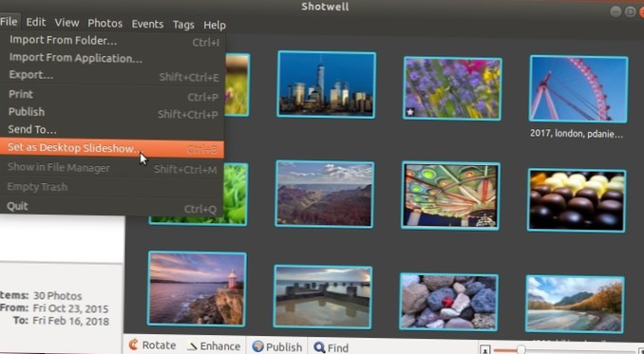Select the colored pebbles photo

448,302
